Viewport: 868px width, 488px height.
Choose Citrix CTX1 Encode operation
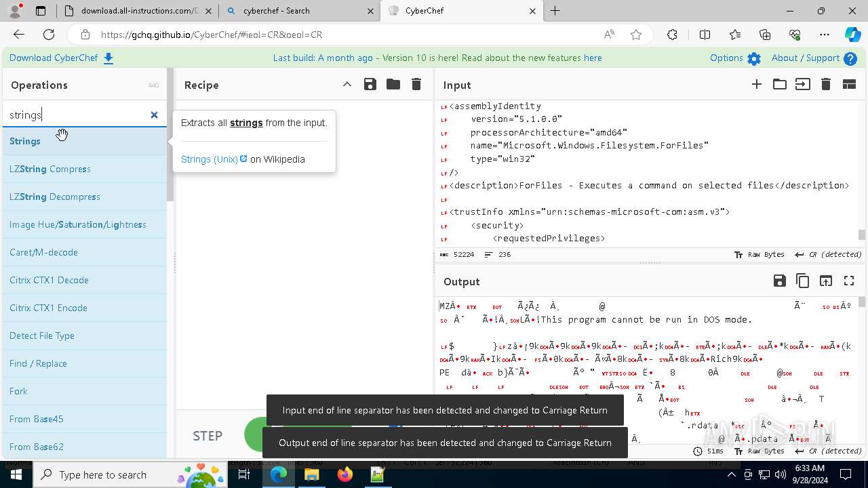click(x=85, y=308)
